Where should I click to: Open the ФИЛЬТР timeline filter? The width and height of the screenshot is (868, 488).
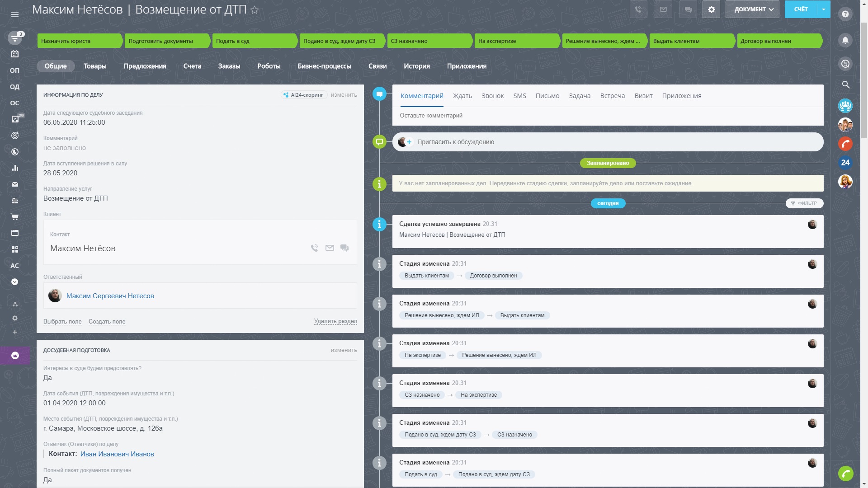point(804,203)
